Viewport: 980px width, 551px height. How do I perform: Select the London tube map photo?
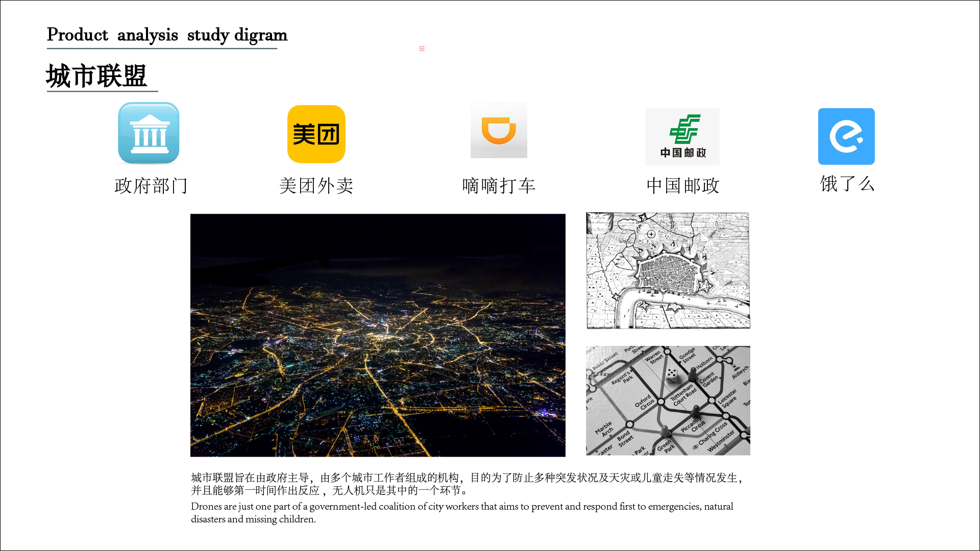pyautogui.click(x=668, y=400)
